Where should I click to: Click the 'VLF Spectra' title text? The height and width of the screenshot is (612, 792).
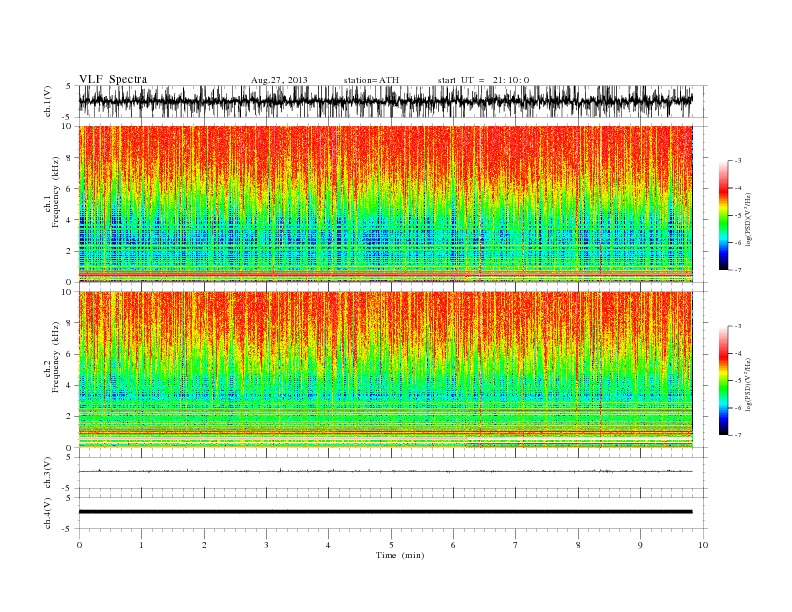coord(113,79)
